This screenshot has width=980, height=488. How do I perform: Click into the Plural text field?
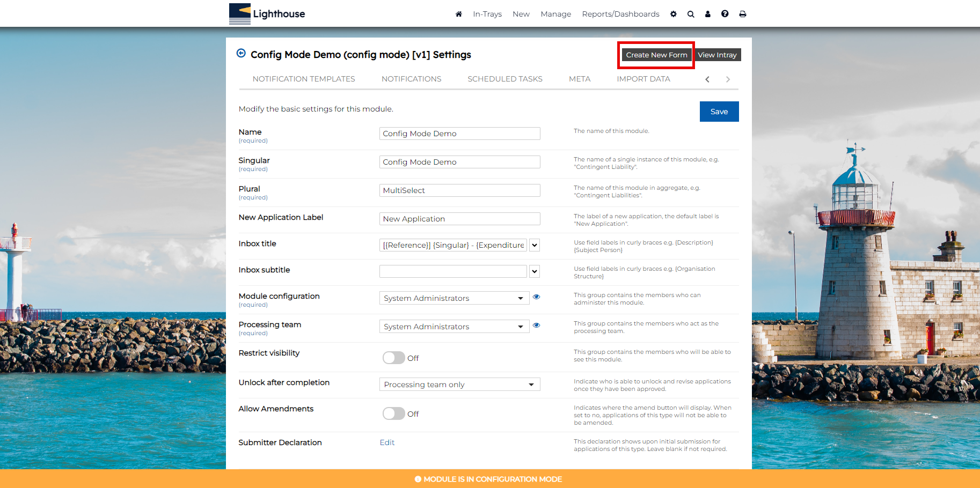coord(459,190)
